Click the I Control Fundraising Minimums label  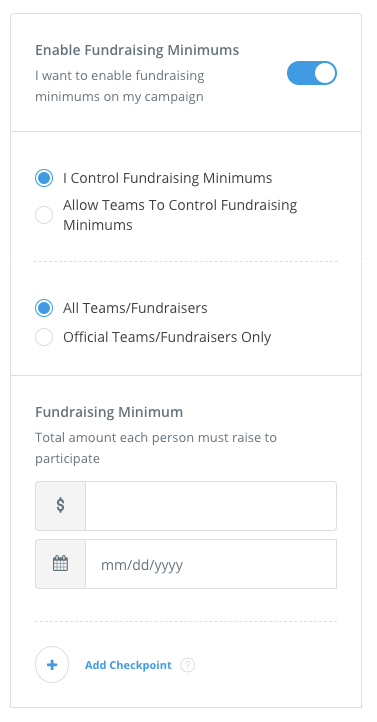click(x=168, y=178)
